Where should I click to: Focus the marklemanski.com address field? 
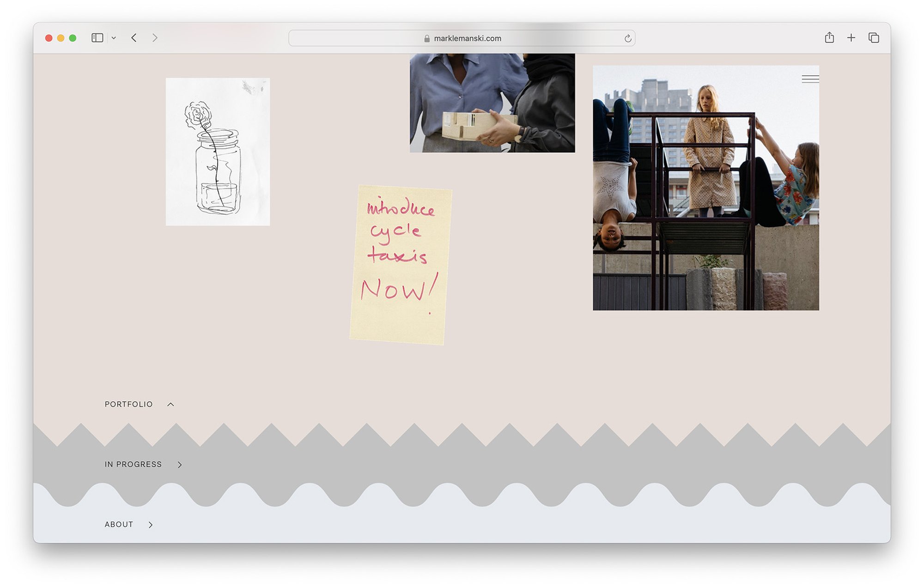pos(467,38)
